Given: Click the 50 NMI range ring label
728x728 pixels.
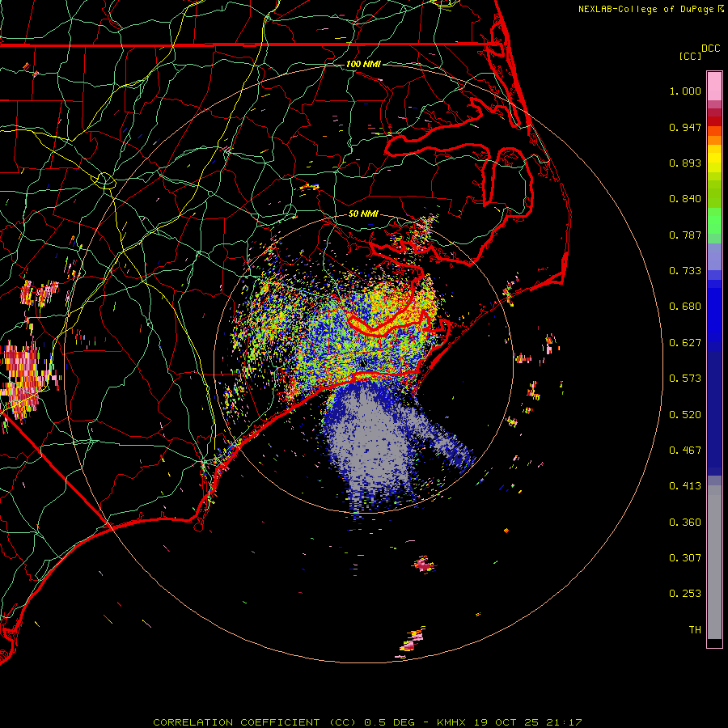Looking at the screenshot, I should (363, 214).
